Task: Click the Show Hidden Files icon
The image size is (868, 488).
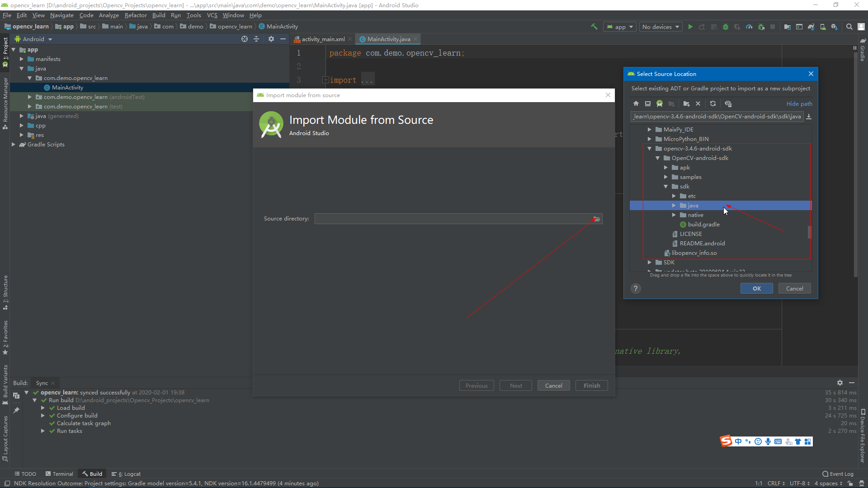Action: coord(728,104)
